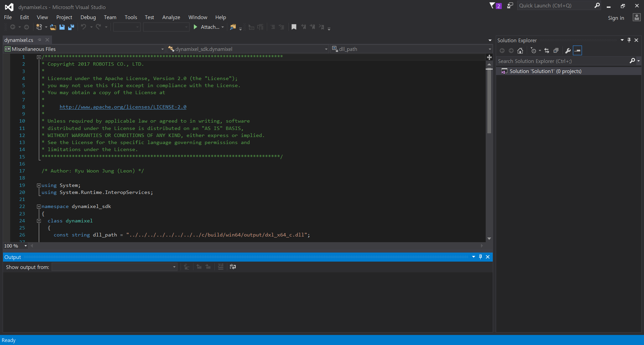Collapse the dynamixel class code region
This screenshot has height=345, width=644.
(x=39, y=221)
